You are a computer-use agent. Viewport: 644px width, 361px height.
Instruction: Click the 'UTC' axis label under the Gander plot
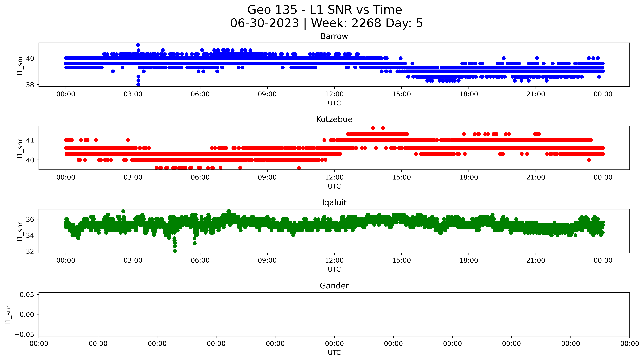tap(334, 353)
